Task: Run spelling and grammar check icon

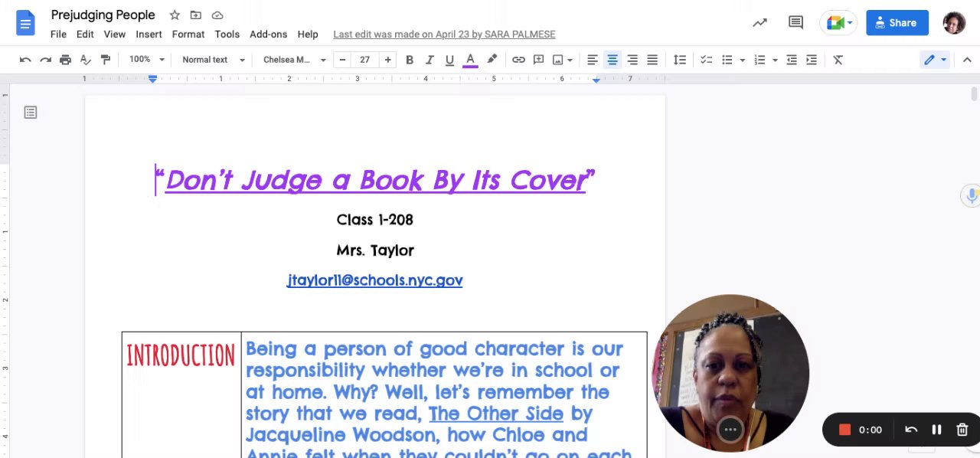Action: click(x=86, y=60)
